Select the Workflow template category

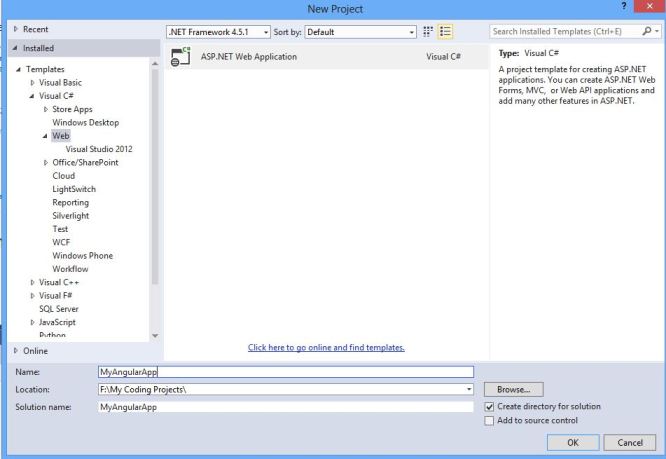[x=70, y=269]
